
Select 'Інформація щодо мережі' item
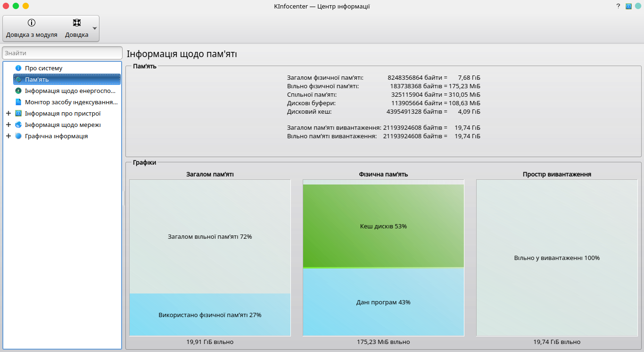(x=63, y=125)
